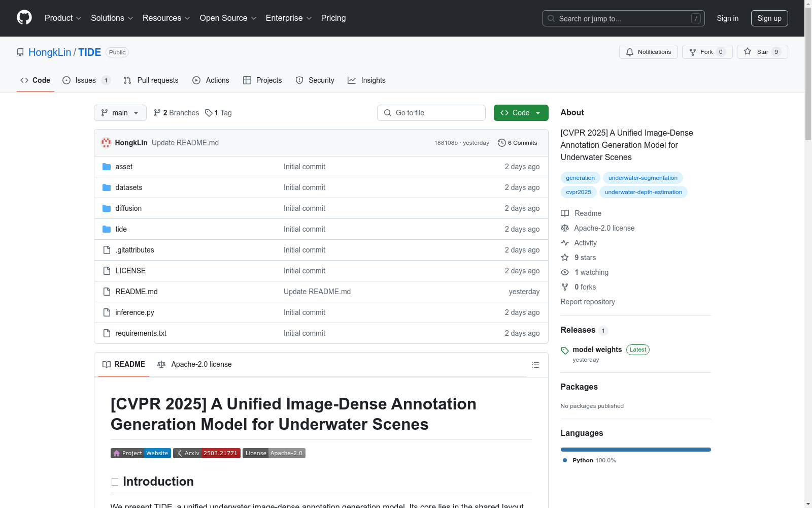This screenshot has width=812, height=508.
Task: Click the Search or jump to field
Action: click(x=624, y=18)
